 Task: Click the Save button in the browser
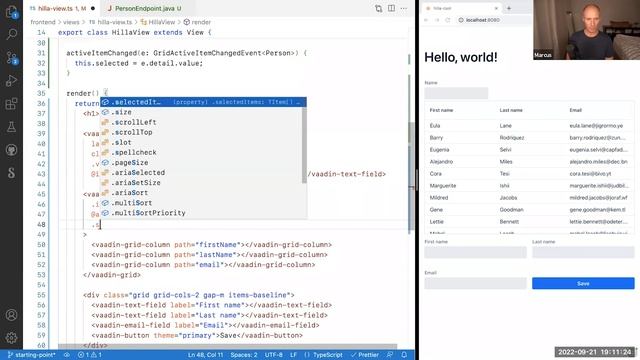(x=583, y=283)
